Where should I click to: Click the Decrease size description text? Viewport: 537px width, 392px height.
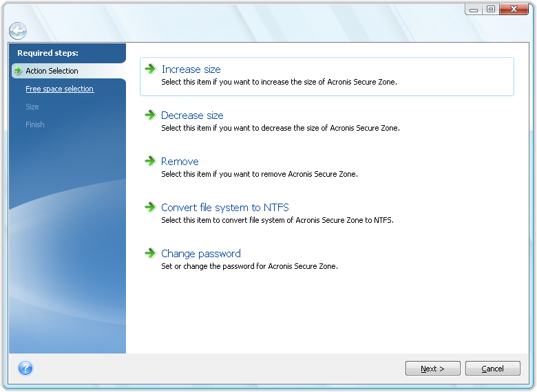click(280, 128)
